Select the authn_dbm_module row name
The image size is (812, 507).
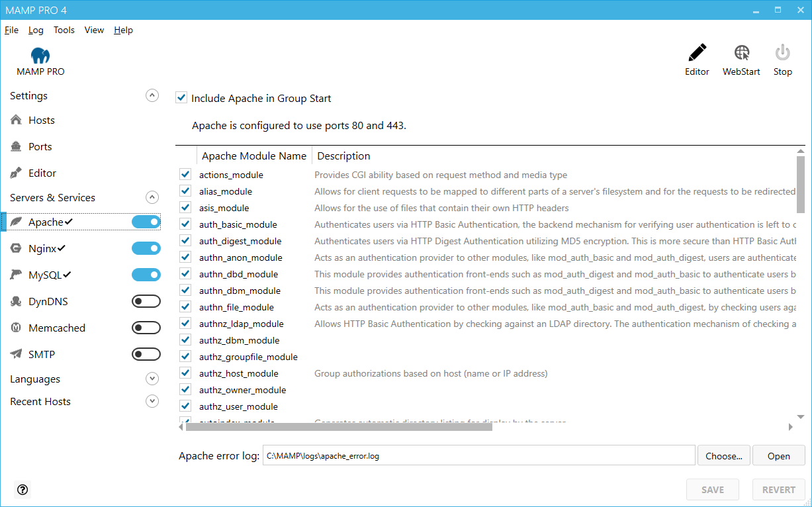(x=239, y=291)
